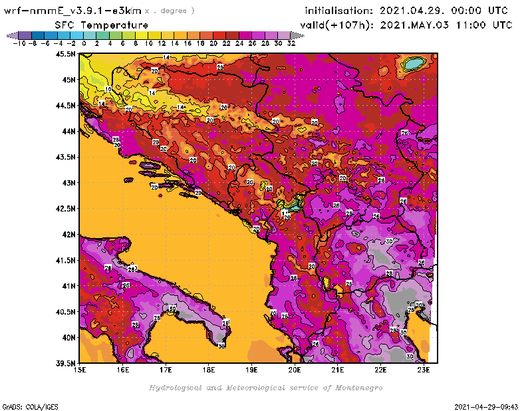
Task: Click the 41N latitude axis label
Action: 68,286
